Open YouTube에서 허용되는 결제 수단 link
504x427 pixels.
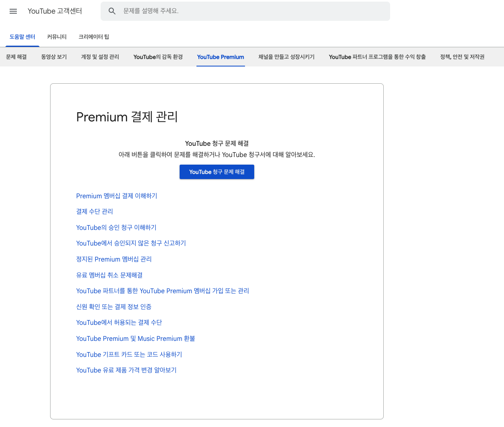[119, 322]
